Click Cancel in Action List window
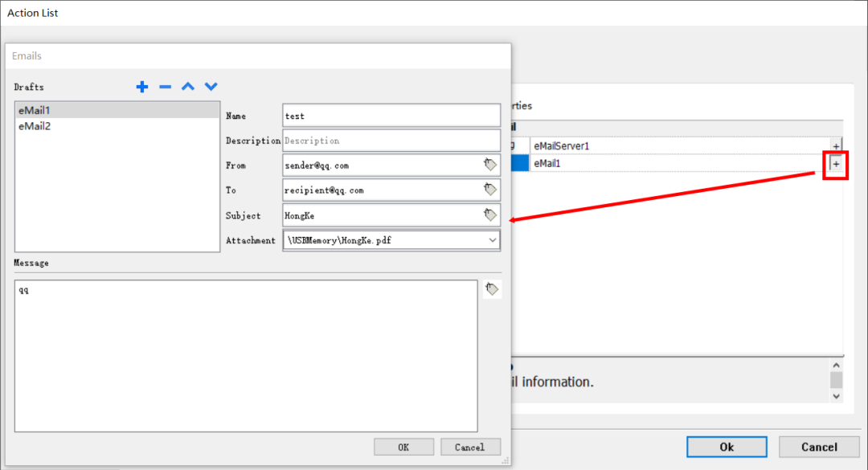 click(x=819, y=447)
